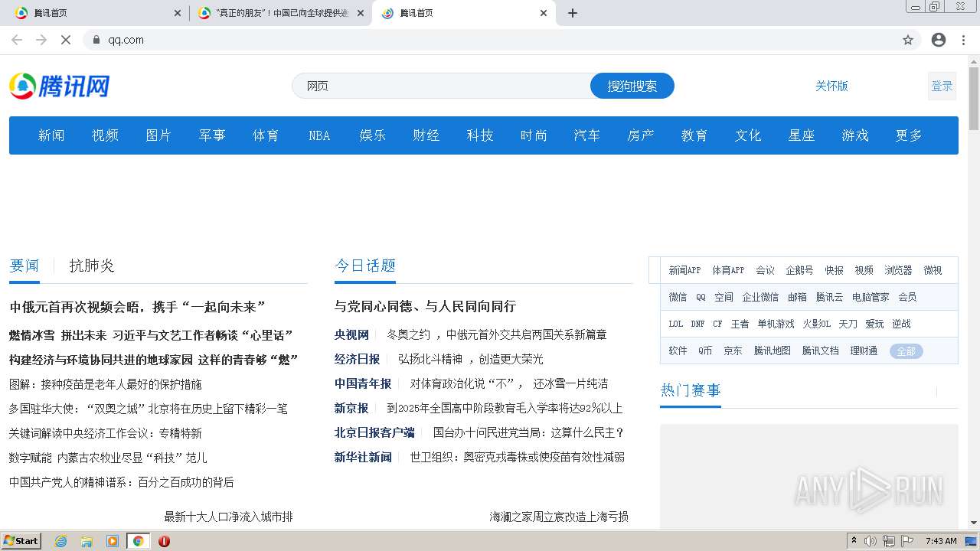Open 星座 navigation item
This screenshot has height=551, width=980.
802,135
